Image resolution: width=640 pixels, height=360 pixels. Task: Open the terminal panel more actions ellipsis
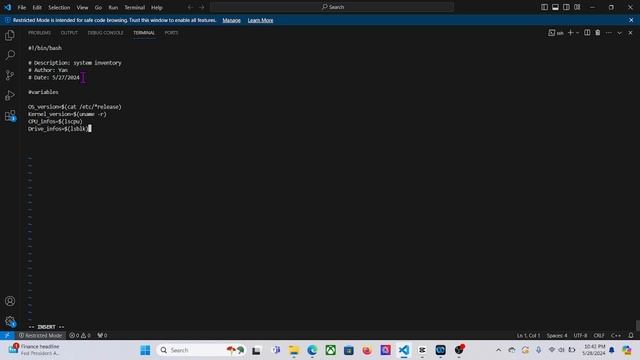[x=609, y=33]
